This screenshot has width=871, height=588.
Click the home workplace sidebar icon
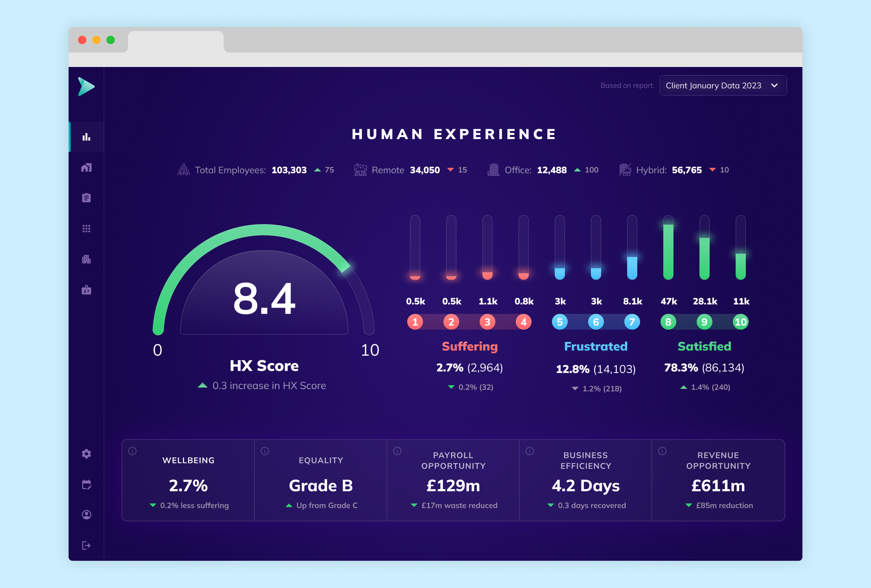87,167
